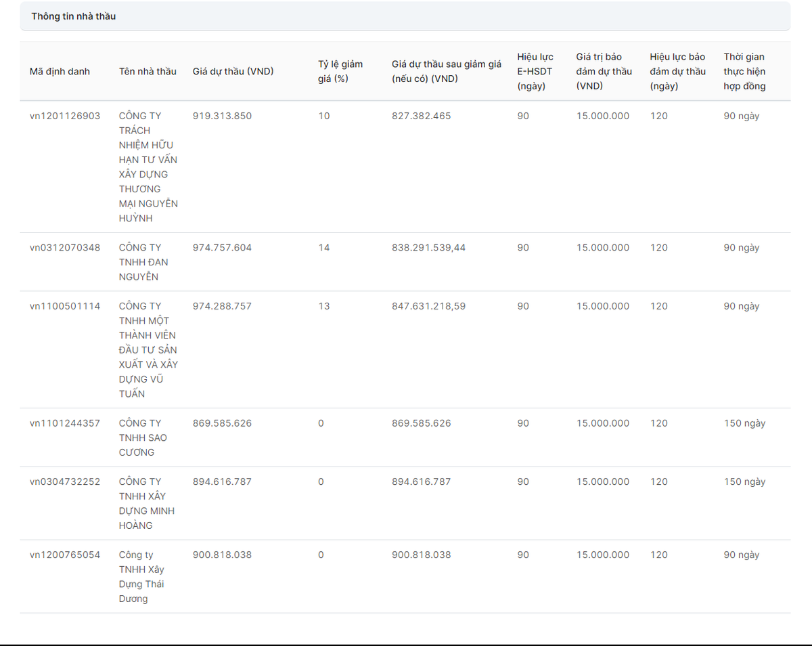Viewport: 812px width, 646px height.
Task: Click the "Thông tin nhà thầu" section header
Action: click(73, 16)
